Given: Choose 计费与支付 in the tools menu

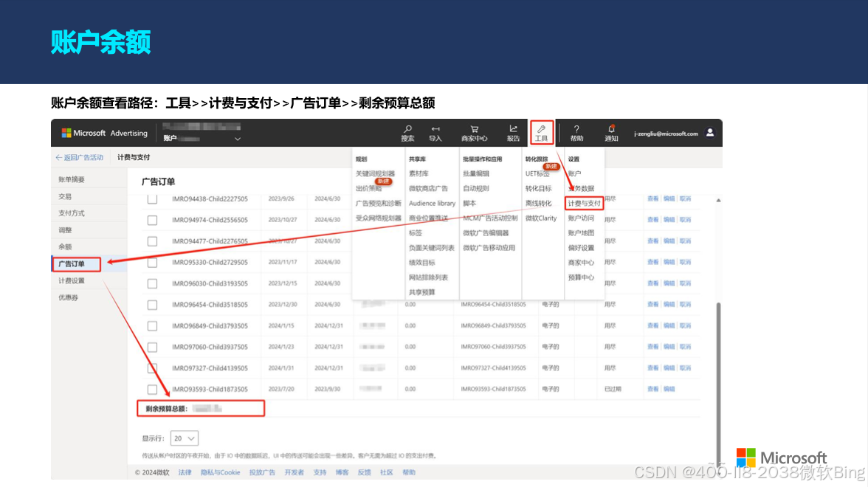Looking at the screenshot, I should [x=584, y=203].
